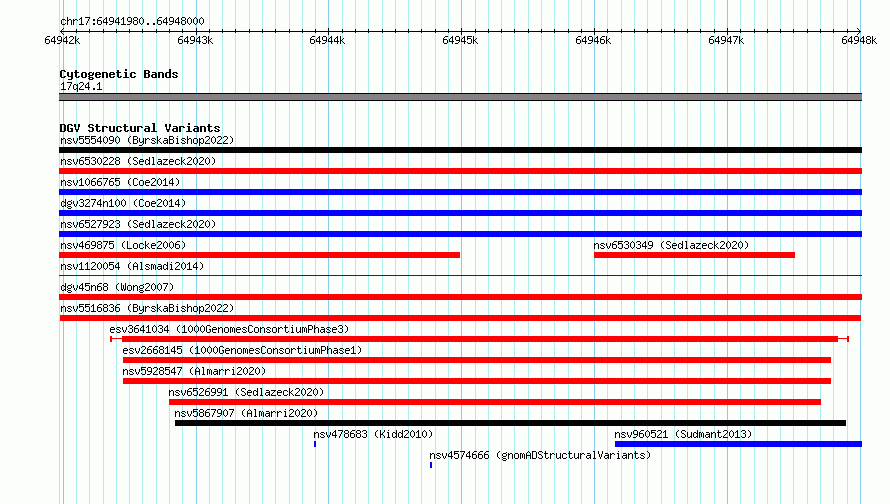Click the red bar under nsv6526991

(x=495, y=402)
